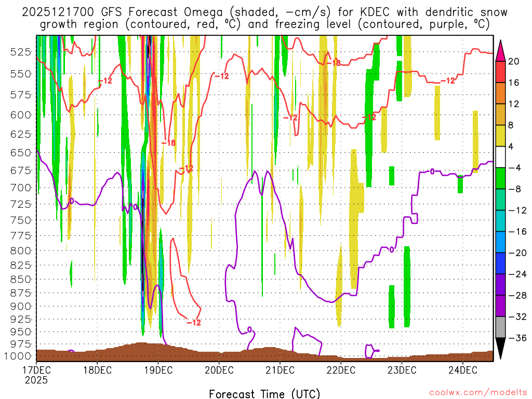The image size is (532, 399).
Task: Click the 900 pressure level label
Action: [20, 307]
